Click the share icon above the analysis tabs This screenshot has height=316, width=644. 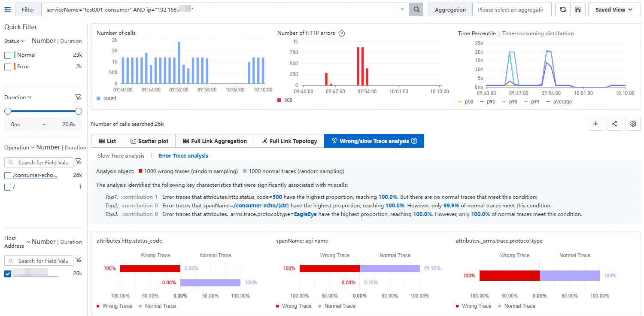(x=614, y=124)
